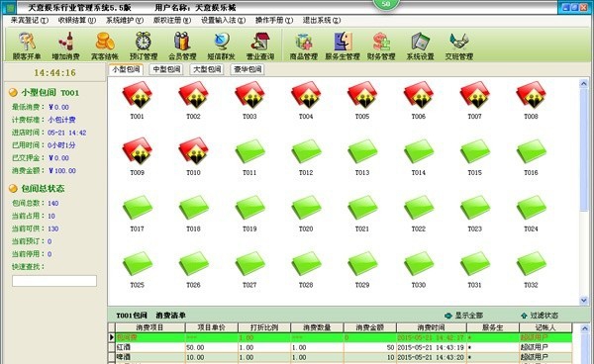Click the 服务生 column header
Screen dimensions: 594x364
[x=493, y=327]
